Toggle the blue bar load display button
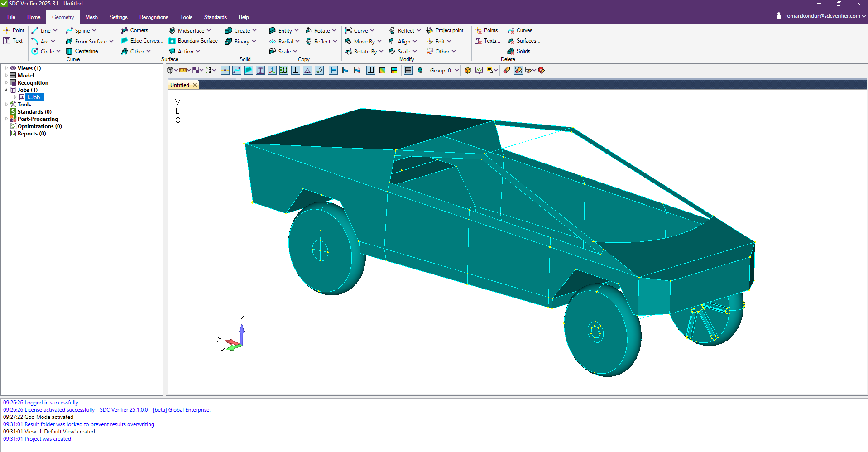 click(333, 70)
